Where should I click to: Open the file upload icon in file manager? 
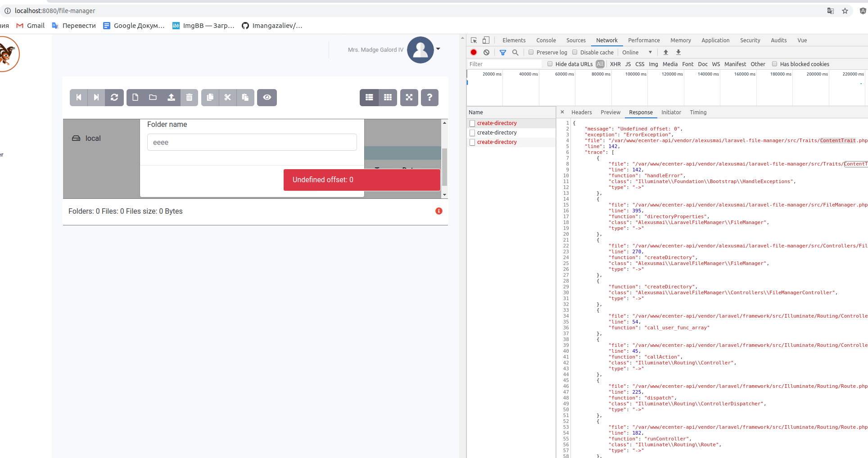click(171, 97)
